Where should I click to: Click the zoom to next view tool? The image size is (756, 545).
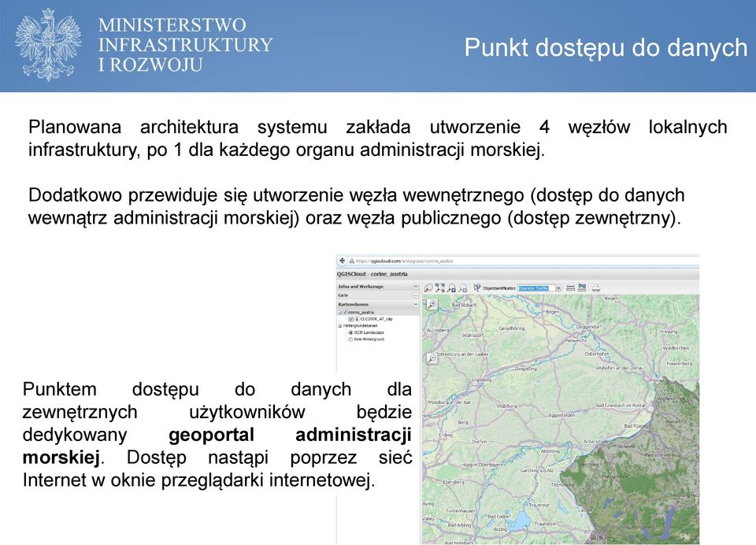click(463, 288)
